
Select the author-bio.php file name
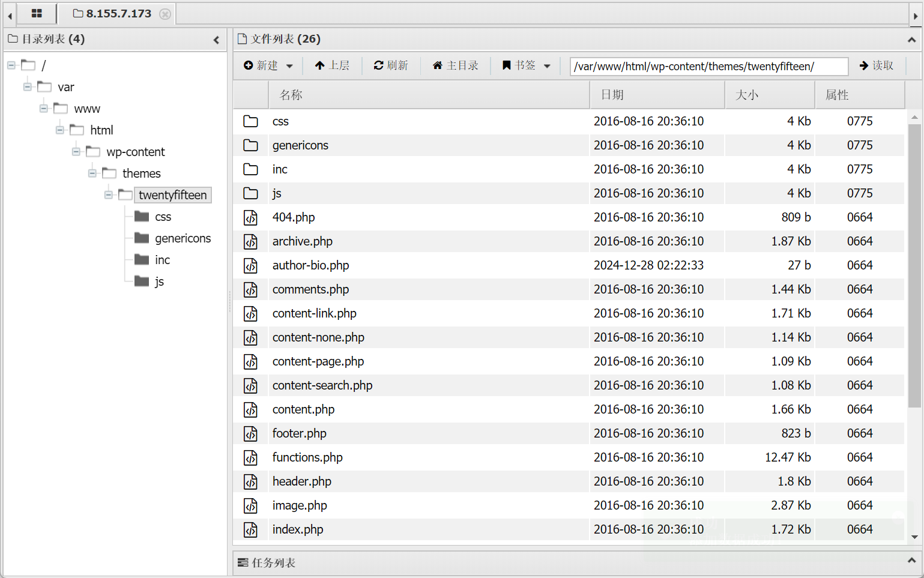tap(310, 265)
